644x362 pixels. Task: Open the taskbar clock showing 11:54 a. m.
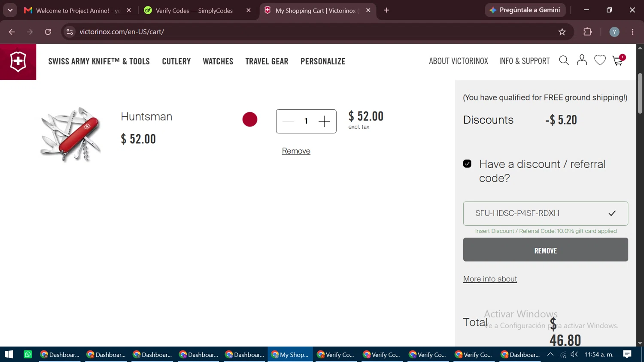[599, 354]
